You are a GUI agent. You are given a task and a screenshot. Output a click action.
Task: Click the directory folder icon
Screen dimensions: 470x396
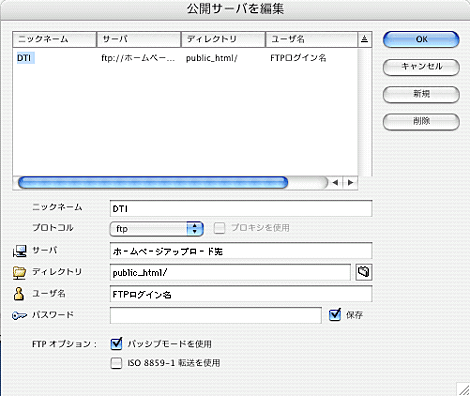[x=19, y=272]
